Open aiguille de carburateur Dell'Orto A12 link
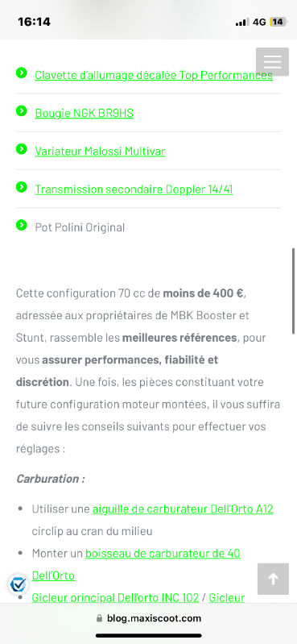Image resolution: width=297 pixels, height=644 pixels. tap(183, 509)
